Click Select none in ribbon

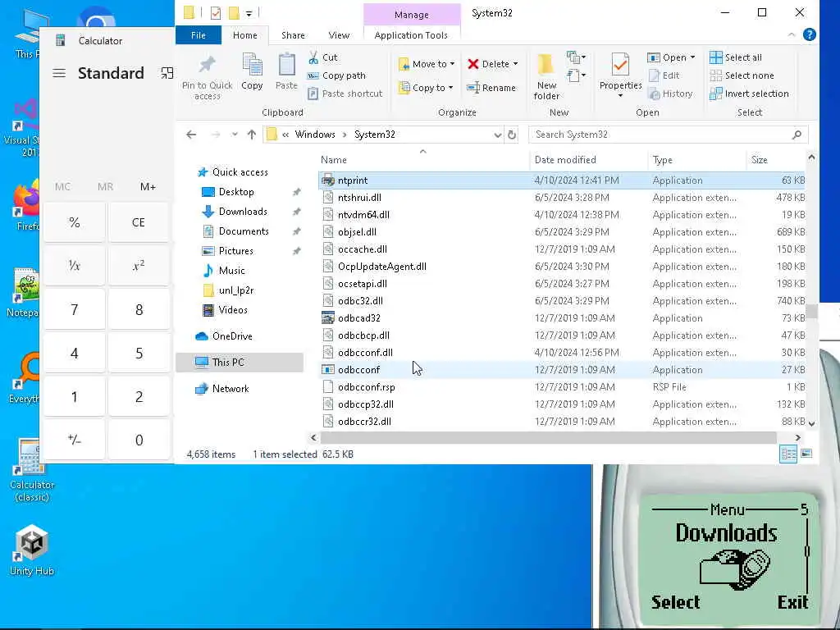tap(742, 75)
